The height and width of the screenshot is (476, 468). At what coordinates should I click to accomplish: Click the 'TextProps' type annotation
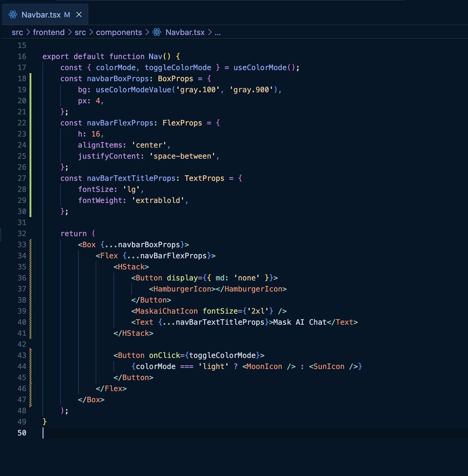(205, 178)
